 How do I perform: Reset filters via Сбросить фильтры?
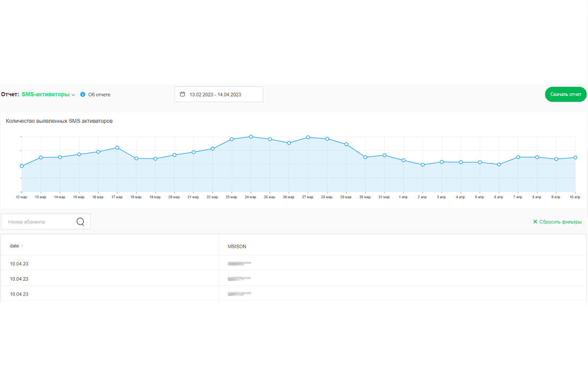[557, 222]
